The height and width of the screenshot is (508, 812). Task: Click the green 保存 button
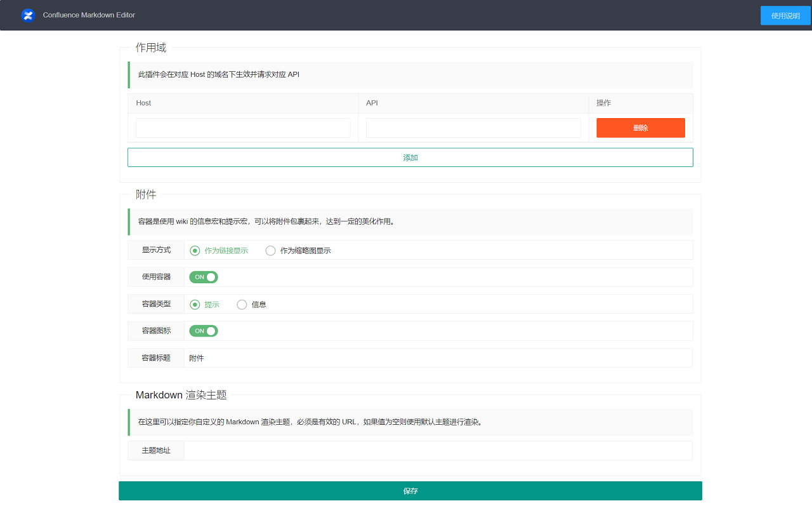[410, 491]
